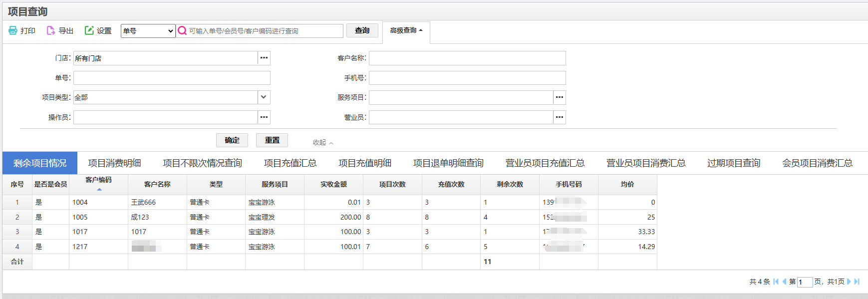Select the 成123 customer name cell
The width and height of the screenshot is (868, 299).
tap(157, 217)
